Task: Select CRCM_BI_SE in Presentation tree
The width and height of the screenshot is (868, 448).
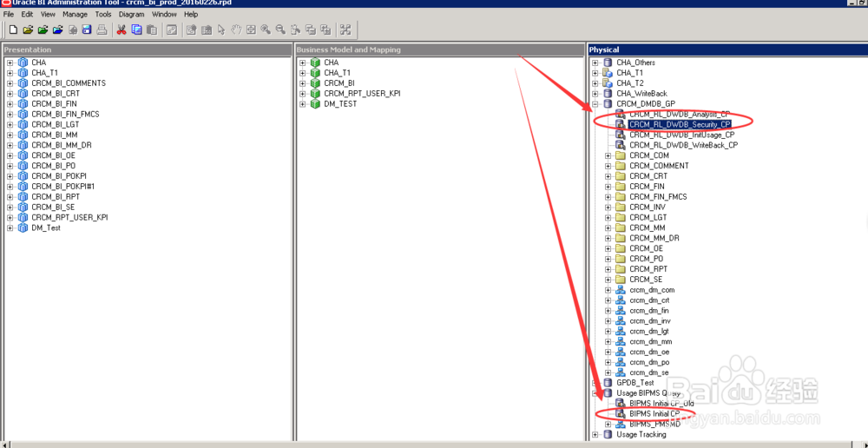Action: (x=53, y=208)
